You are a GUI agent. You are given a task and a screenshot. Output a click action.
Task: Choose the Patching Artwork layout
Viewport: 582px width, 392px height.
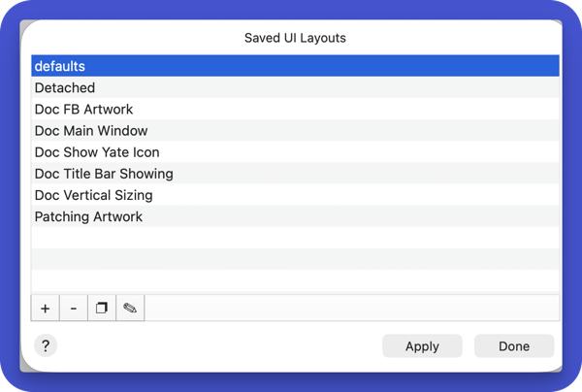point(295,216)
